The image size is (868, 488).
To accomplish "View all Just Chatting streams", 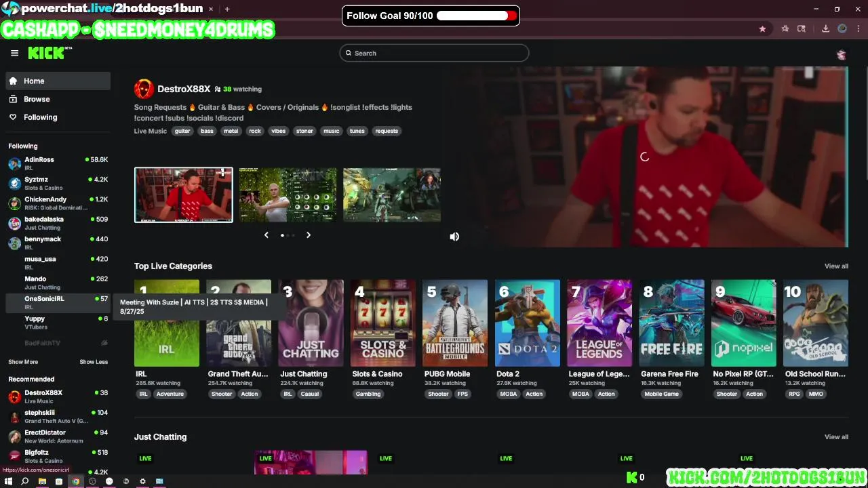I will pos(836,437).
